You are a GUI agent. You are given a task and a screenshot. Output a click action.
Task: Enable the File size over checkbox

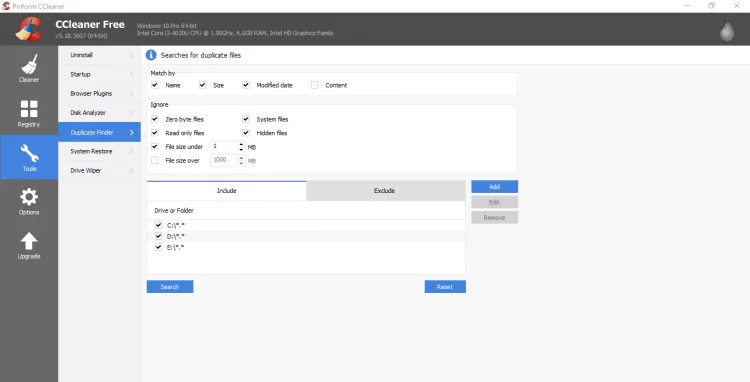(154, 160)
